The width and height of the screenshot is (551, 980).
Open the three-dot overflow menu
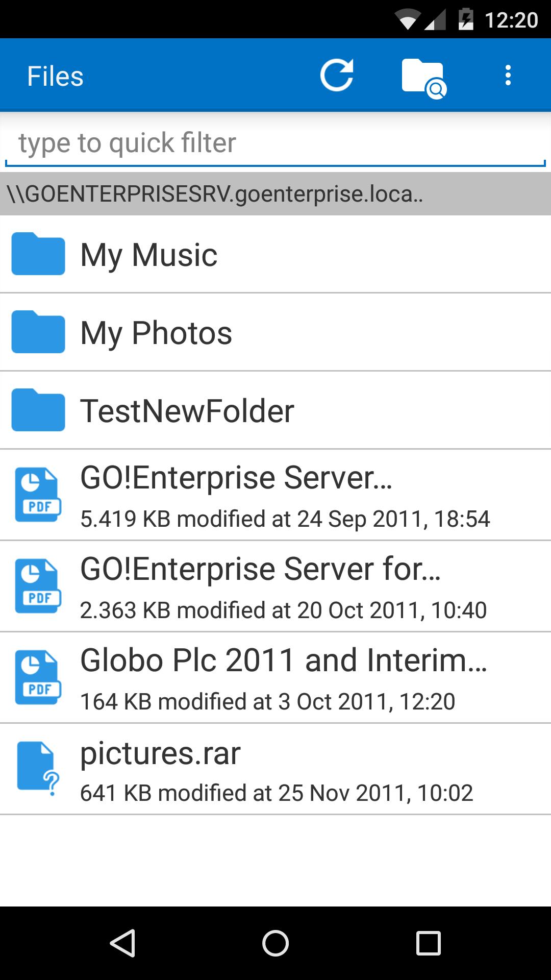(508, 75)
